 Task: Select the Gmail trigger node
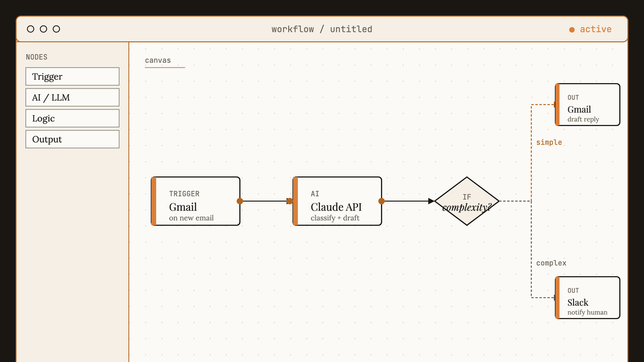point(195,201)
